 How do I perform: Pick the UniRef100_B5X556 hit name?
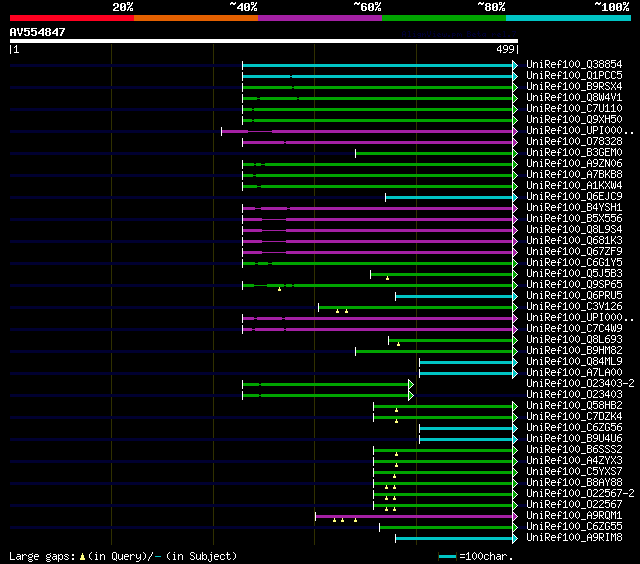574,219
